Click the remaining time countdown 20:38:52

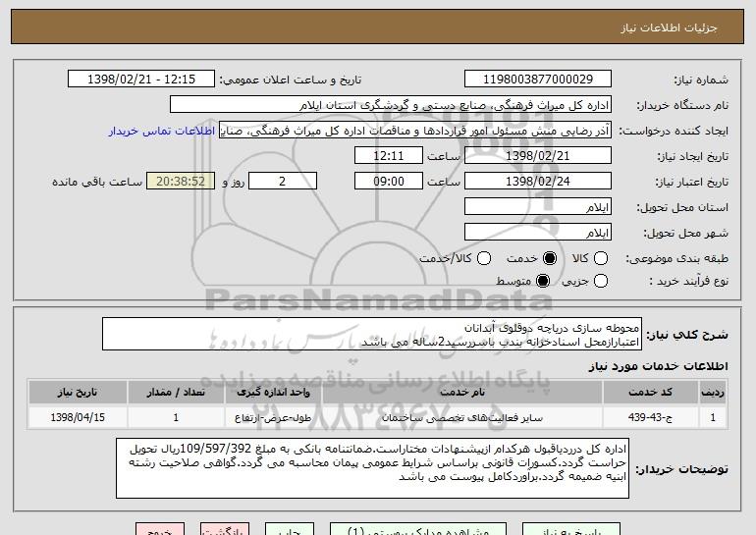click(x=181, y=182)
